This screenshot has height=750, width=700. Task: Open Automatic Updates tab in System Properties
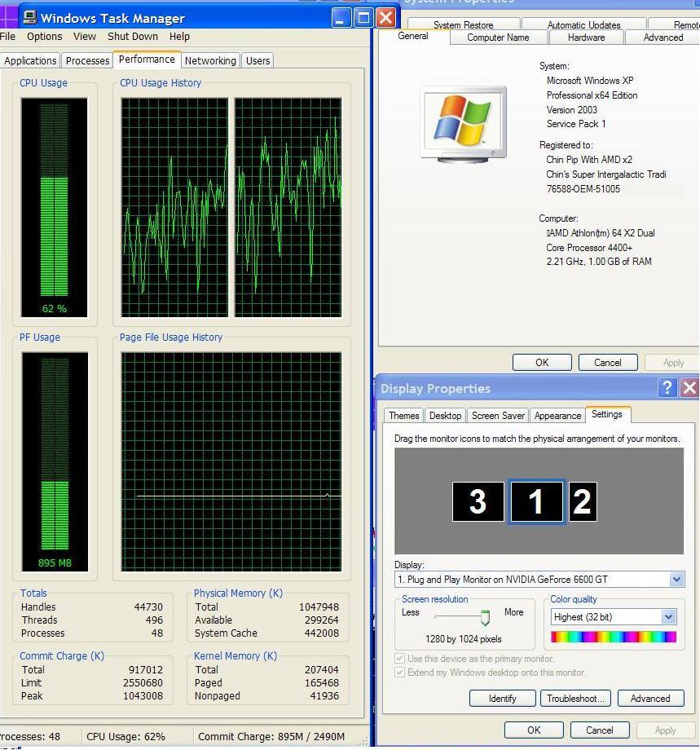pyautogui.click(x=583, y=24)
